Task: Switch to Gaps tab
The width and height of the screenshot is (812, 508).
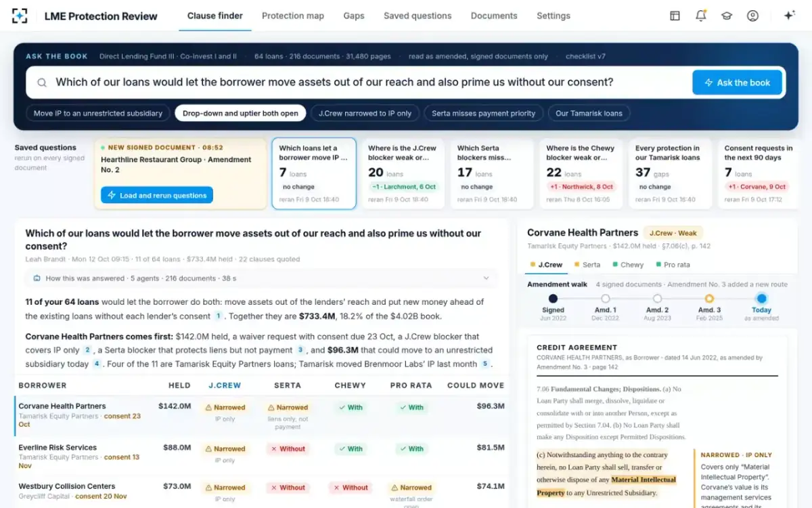Action: click(354, 16)
